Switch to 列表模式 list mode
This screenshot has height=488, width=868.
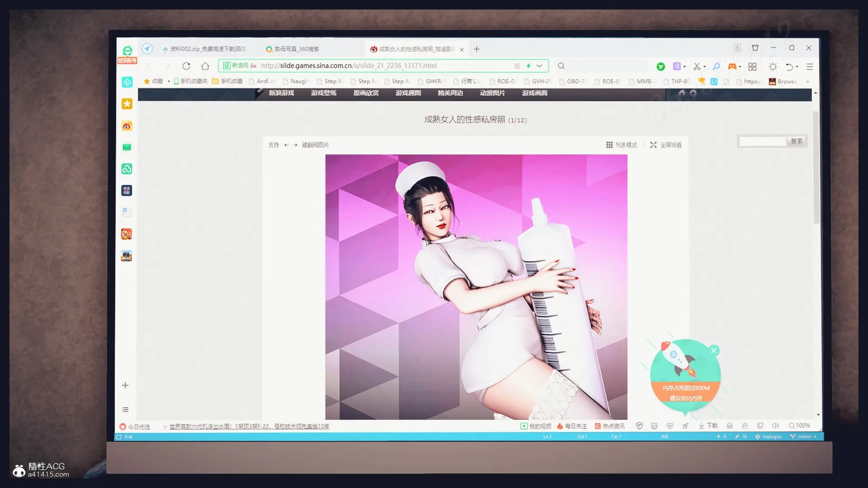(622, 145)
